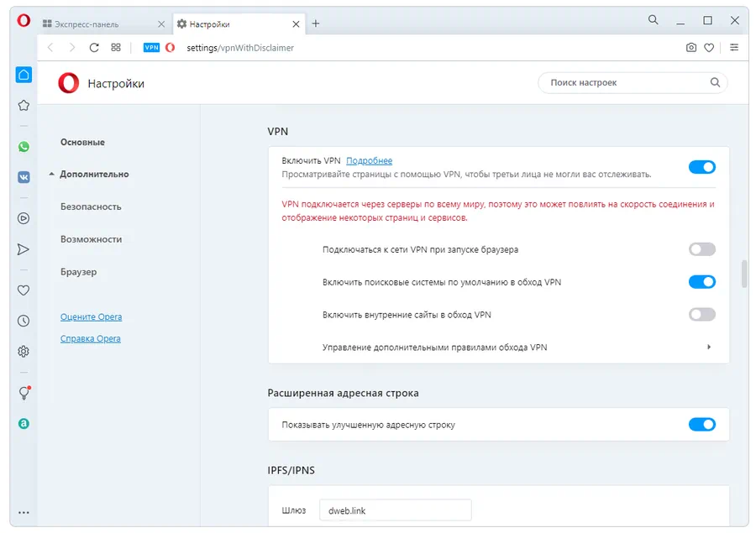Collapse the Дополнительно settings section
Screen dimensions: 756x533
(x=95, y=174)
